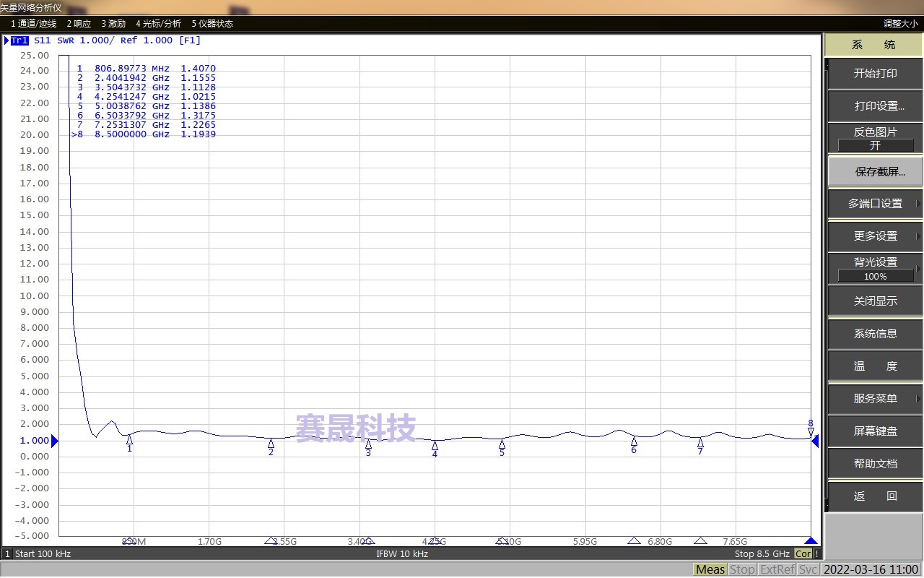The width and height of the screenshot is (924, 578).
Task: Open the 屏幕键盘 on-screen keyboard
Action: 874,431
